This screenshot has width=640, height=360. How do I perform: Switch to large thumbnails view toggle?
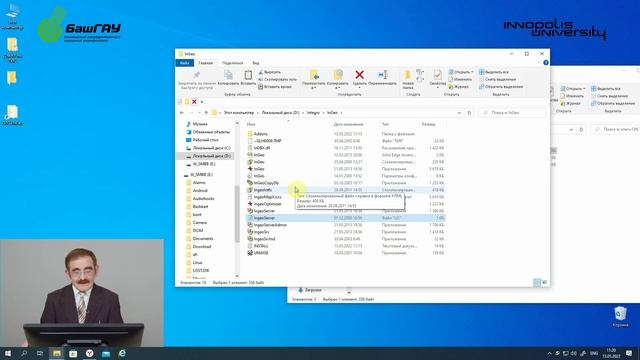(544, 282)
